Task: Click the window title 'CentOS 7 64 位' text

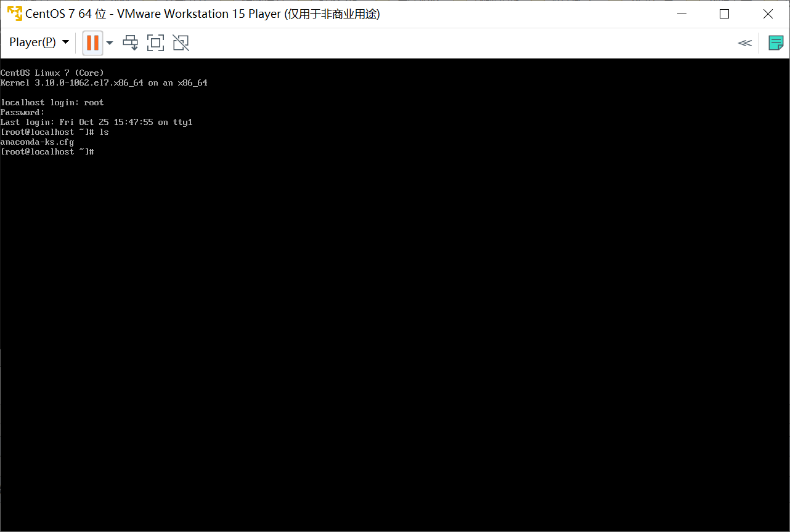Action: coord(65,14)
